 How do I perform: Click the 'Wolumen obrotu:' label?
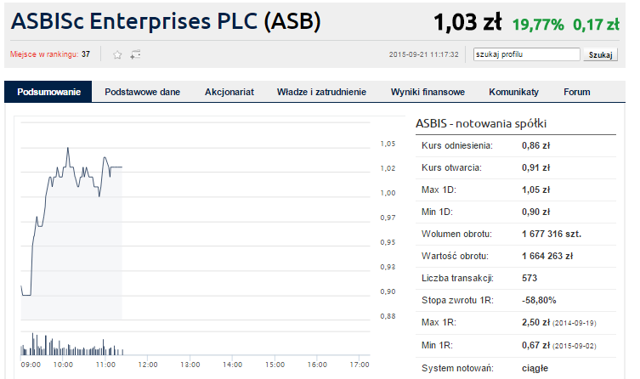click(x=456, y=234)
